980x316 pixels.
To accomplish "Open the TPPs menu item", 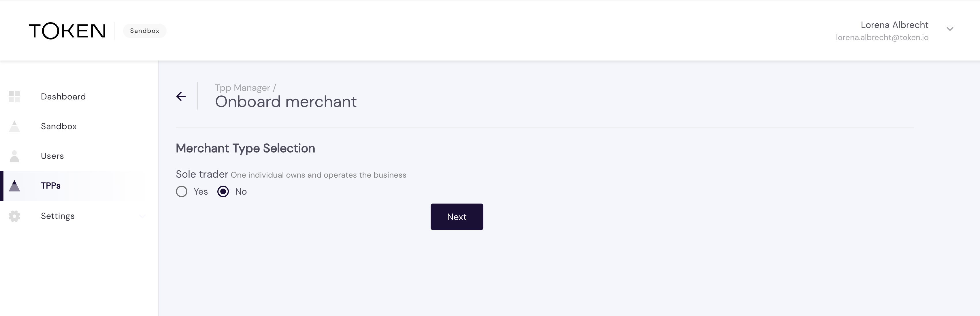I will coord(51,186).
